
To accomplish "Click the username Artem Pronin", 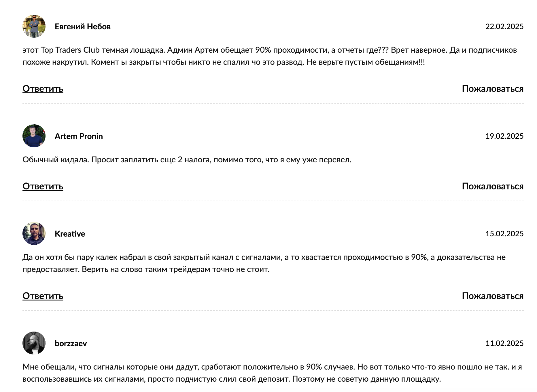I will coord(79,136).
